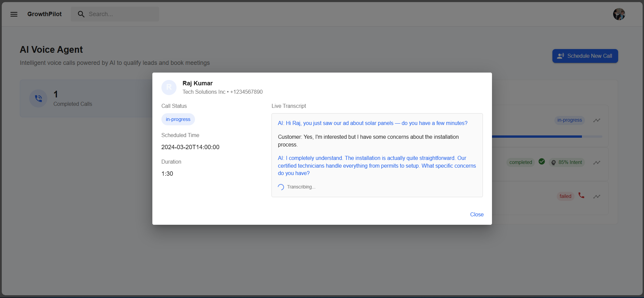Click the Schedule New Call button

click(585, 56)
